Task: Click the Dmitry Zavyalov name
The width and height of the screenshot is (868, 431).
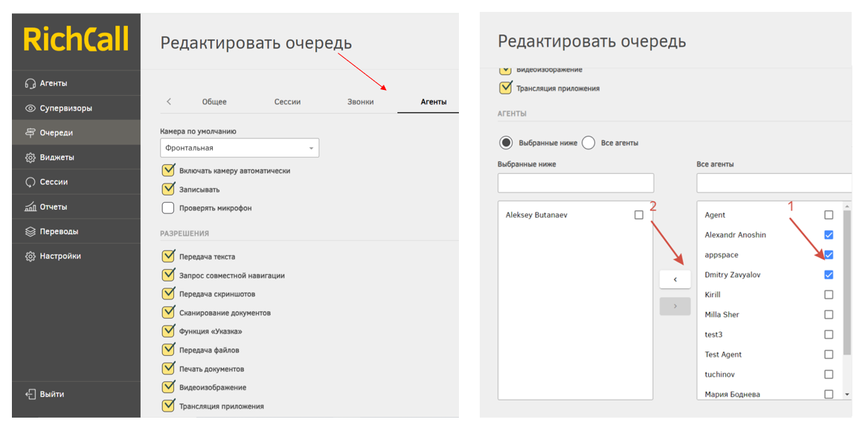Action: point(733,274)
